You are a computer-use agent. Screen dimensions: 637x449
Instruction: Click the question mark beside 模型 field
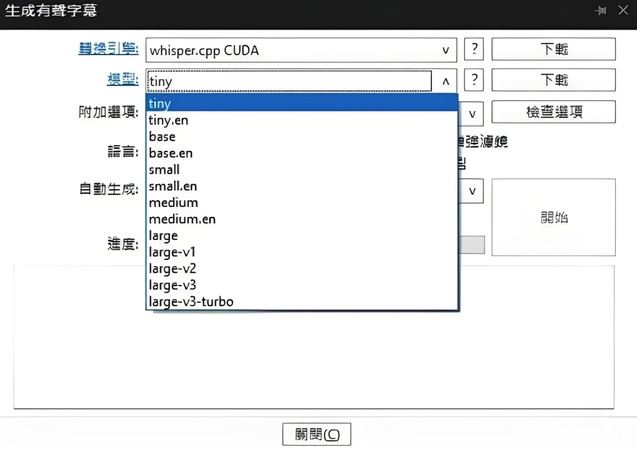tap(476, 81)
